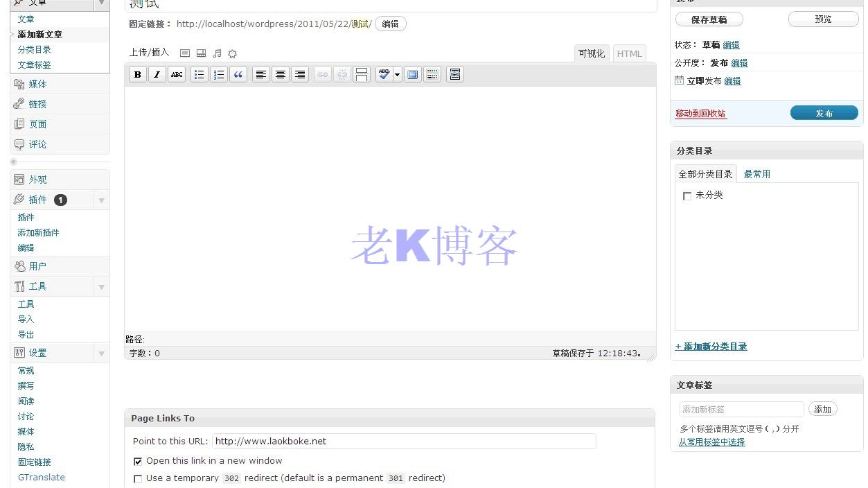868x488 pixels.
Task: Insert a blockquote
Action: [238, 74]
